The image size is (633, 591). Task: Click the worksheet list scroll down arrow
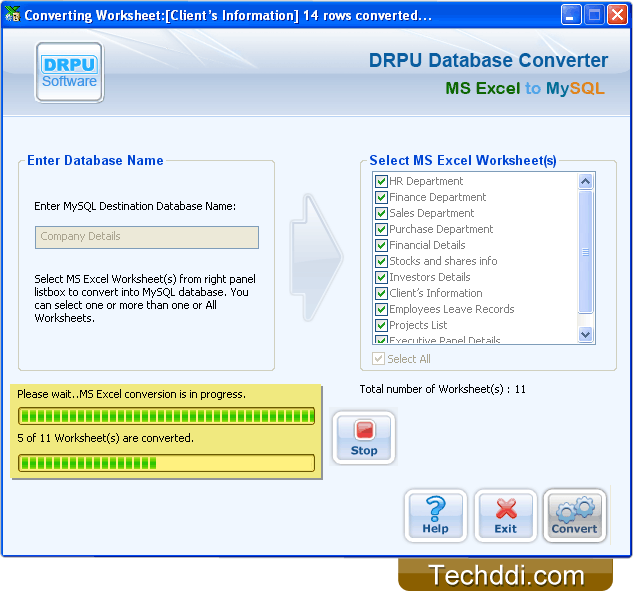coord(585,334)
